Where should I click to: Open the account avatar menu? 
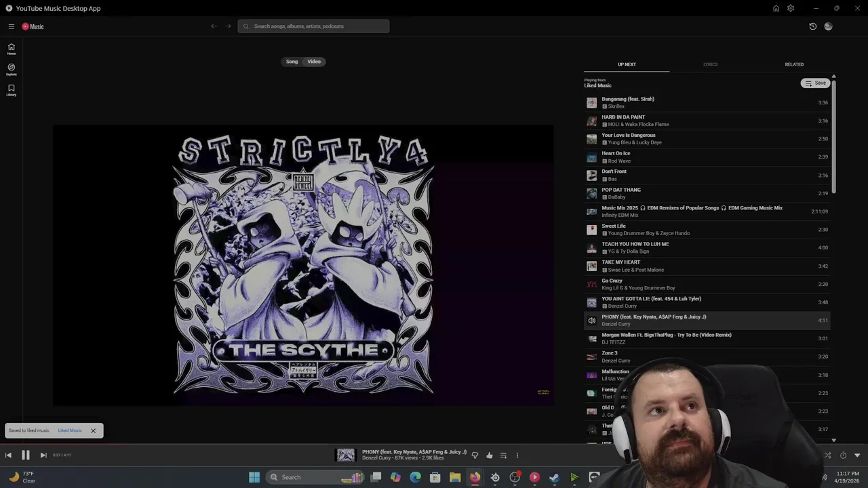[x=828, y=26]
